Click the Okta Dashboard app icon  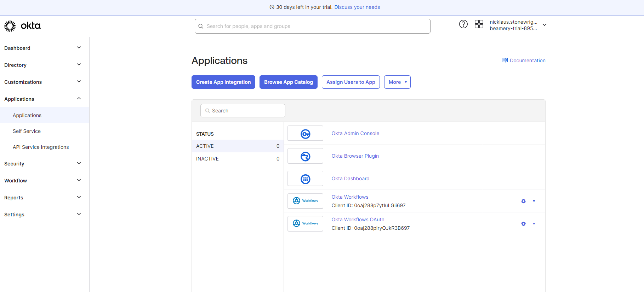point(305,179)
